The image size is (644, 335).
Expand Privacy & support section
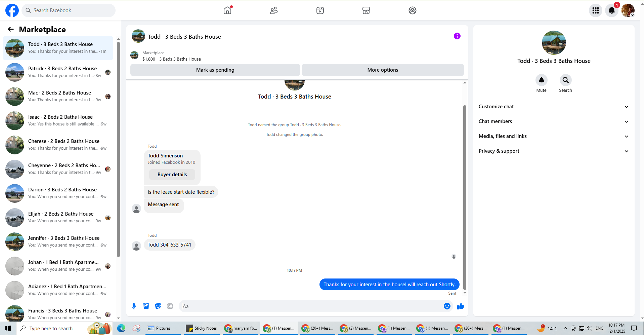(554, 151)
